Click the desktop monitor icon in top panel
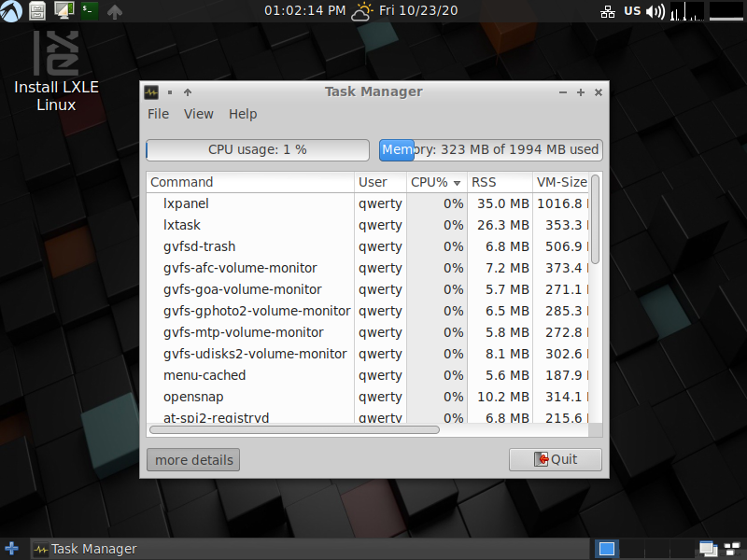 (63, 10)
